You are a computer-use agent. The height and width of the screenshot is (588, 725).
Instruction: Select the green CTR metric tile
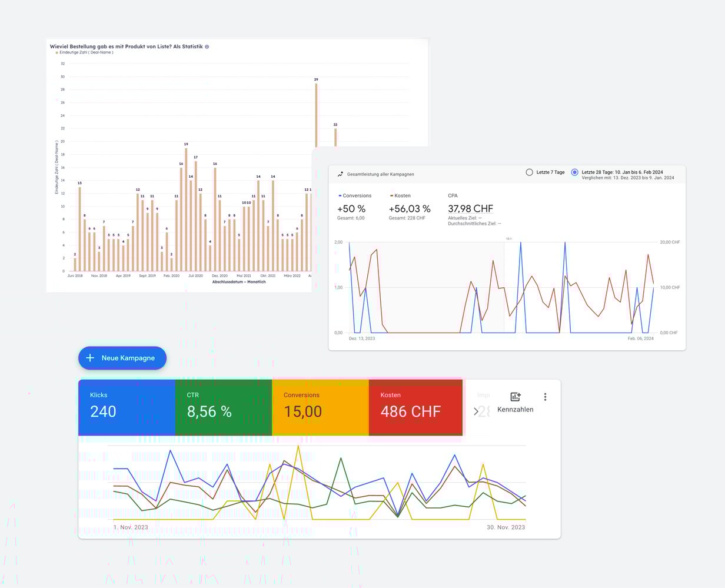(x=224, y=407)
